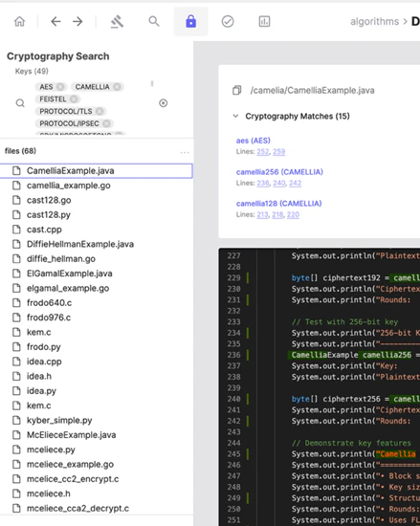
Task: Jump to line 242
Action: click(x=296, y=184)
